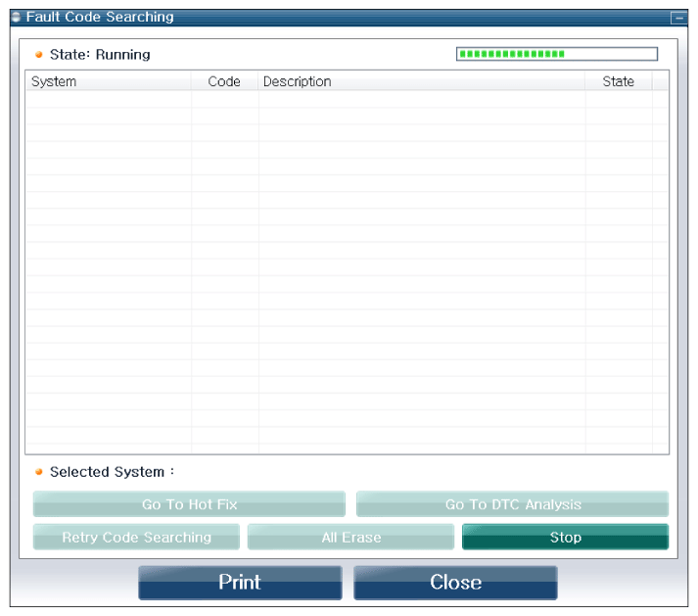Click Retry Code Searching
The height and width of the screenshot is (616, 698).
point(136,537)
